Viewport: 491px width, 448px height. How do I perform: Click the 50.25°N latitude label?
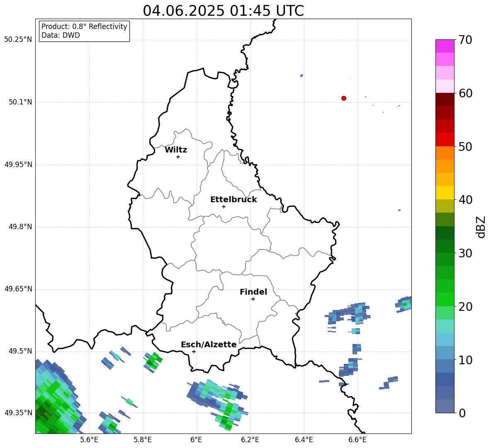(x=18, y=40)
